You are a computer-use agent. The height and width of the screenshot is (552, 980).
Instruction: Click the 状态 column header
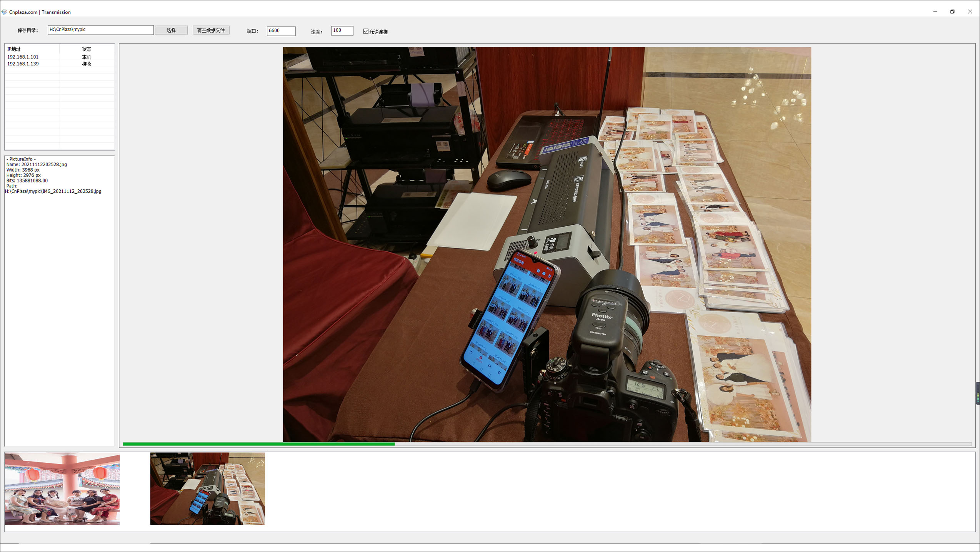[87, 49]
